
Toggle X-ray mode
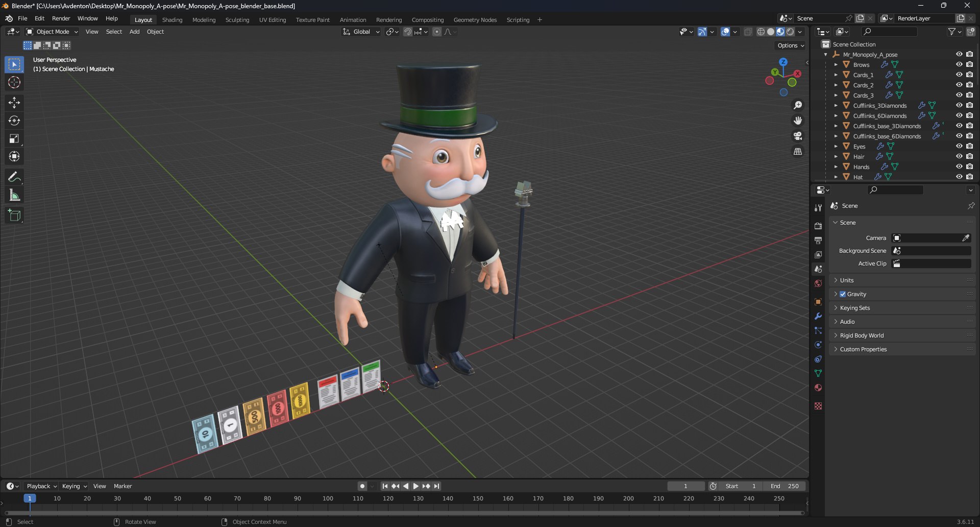click(748, 32)
